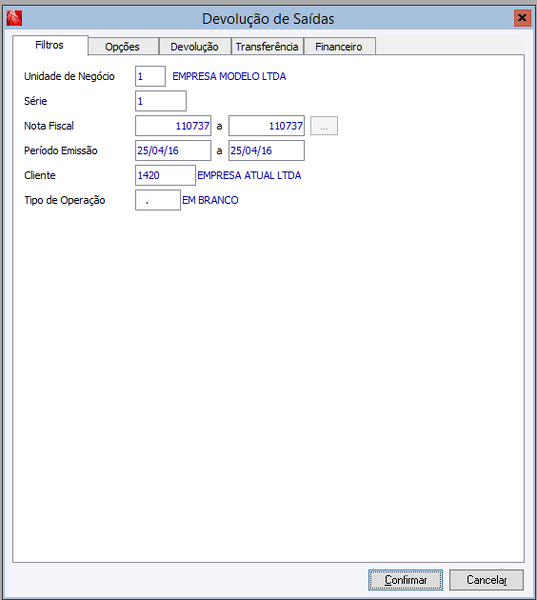537x600 pixels.
Task: Click the Período Emissão label
Action: [x=60, y=150]
